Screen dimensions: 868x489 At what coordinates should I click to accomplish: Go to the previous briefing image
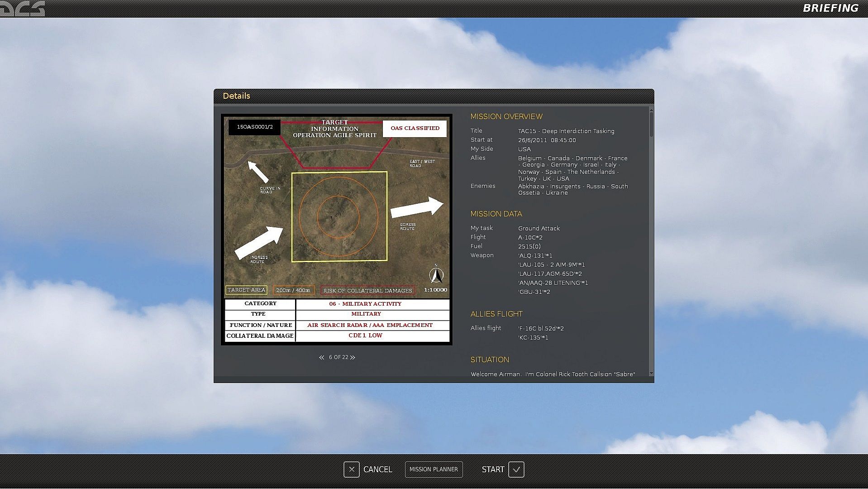point(321,358)
